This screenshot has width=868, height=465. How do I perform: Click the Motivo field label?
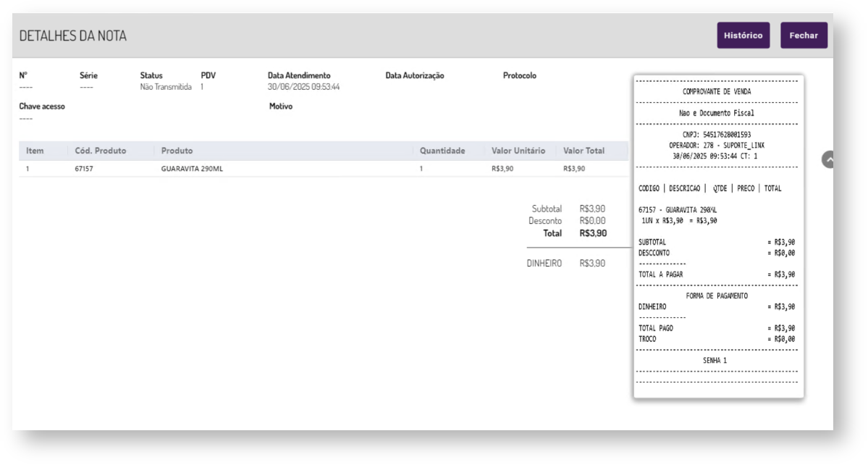(x=281, y=106)
